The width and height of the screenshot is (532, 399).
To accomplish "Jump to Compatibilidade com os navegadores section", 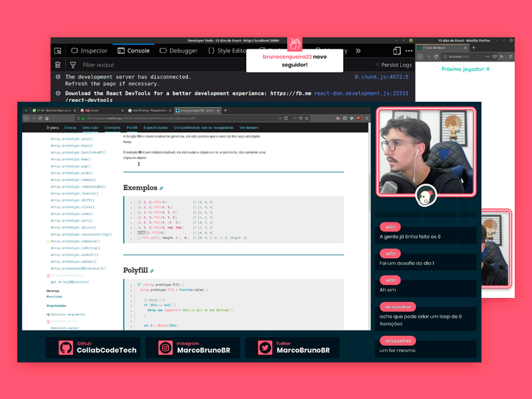I will [203, 128].
